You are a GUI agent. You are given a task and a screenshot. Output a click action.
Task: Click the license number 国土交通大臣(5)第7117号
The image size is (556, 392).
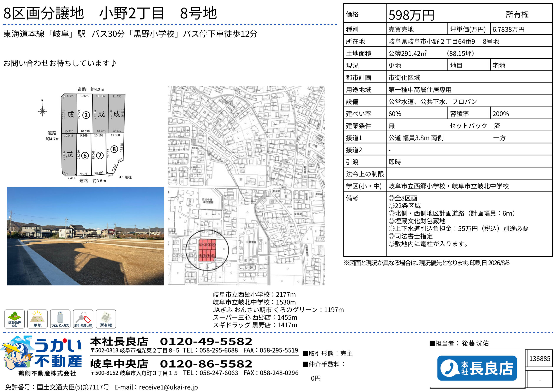point(73,387)
